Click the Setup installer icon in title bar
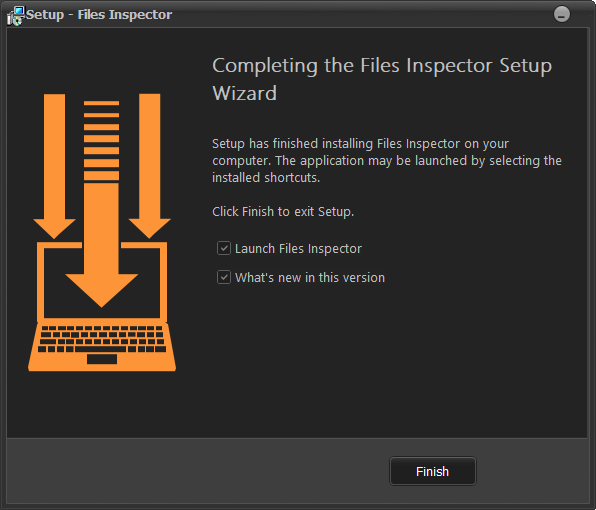 (16, 16)
